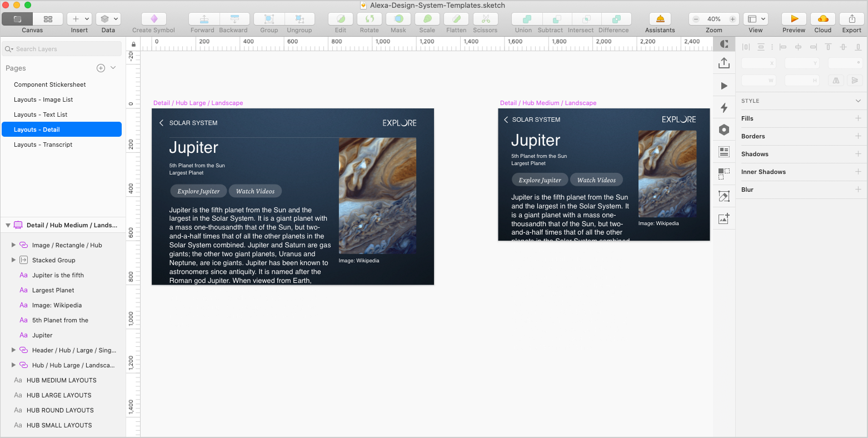Decrease zoom with the minus control
This screenshot has height=438, width=868.
pyautogui.click(x=696, y=18)
